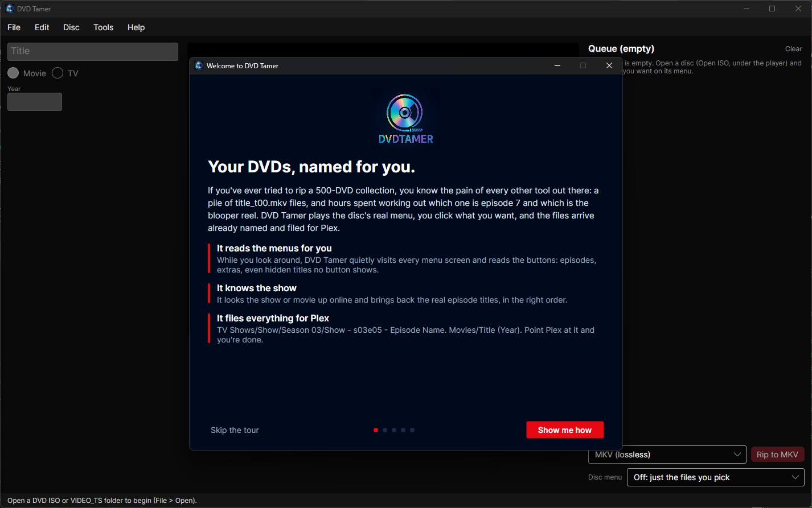Minimize the main DVD Tamer window
This screenshot has height=508, width=812.
[747, 9]
